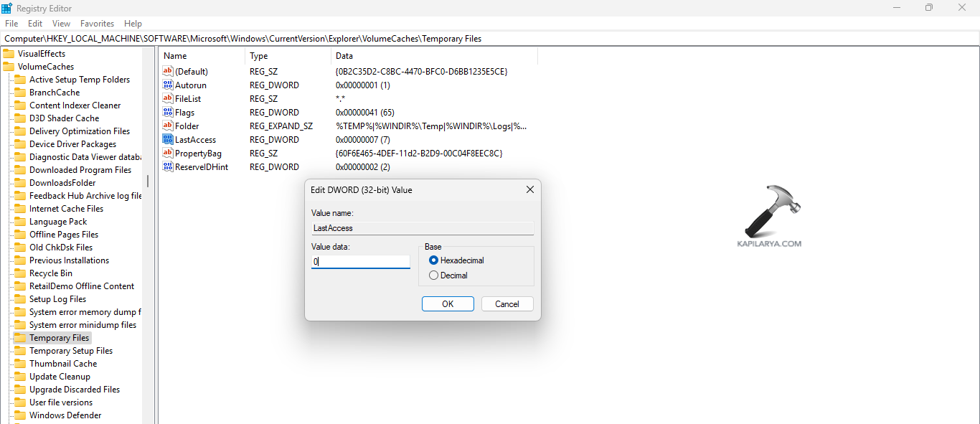
Task: Click the FileList data *.* cell
Action: [341, 99]
